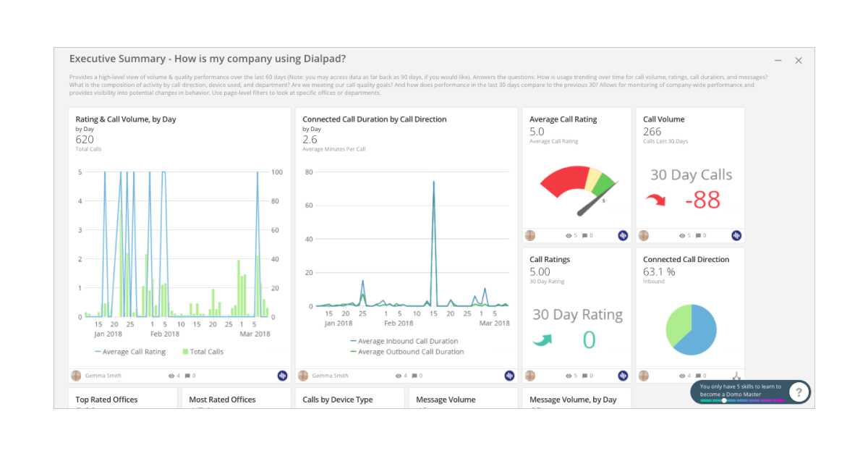Viewport: 868px width, 456px height.
Task: Click the tall inbound duration spike near 15
Action: [433, 242]
